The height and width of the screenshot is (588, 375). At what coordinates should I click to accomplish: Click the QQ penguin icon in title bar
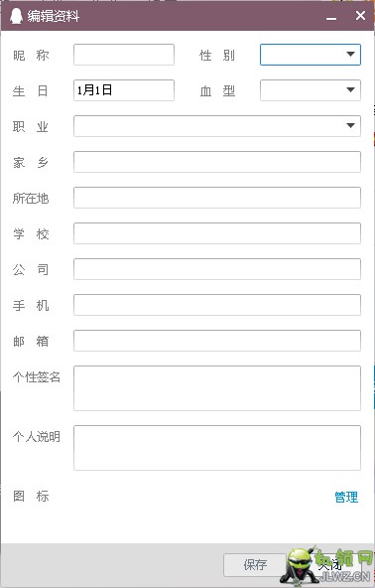click(16, 16)
